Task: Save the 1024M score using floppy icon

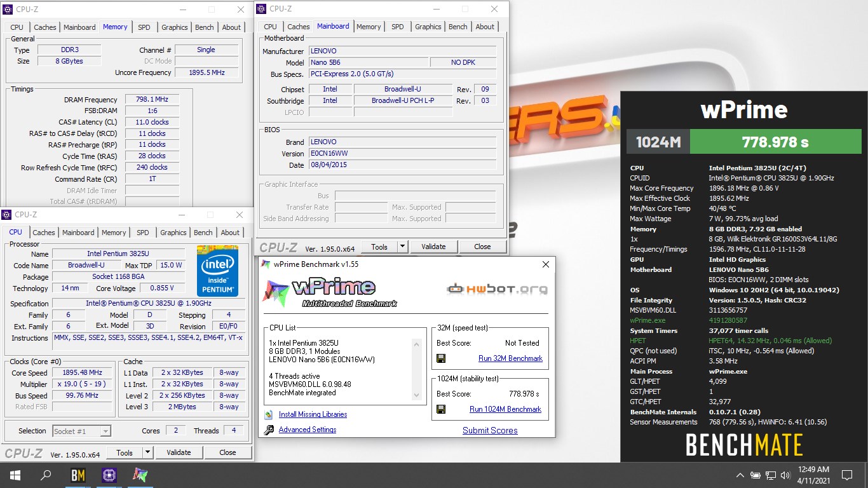Action: [x=441, y=409]
